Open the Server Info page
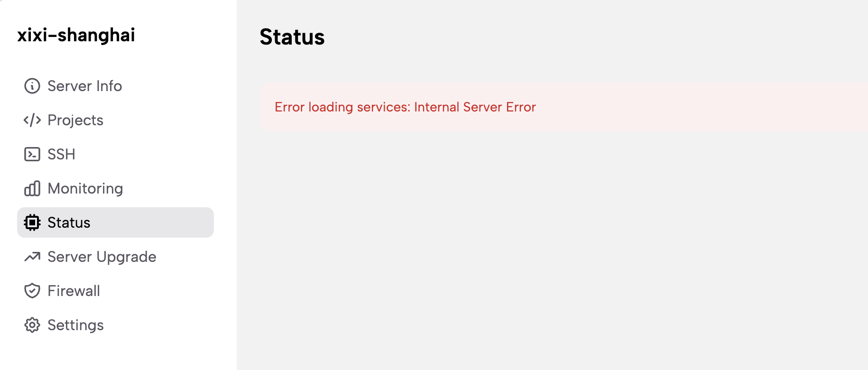 click(115, 86)
